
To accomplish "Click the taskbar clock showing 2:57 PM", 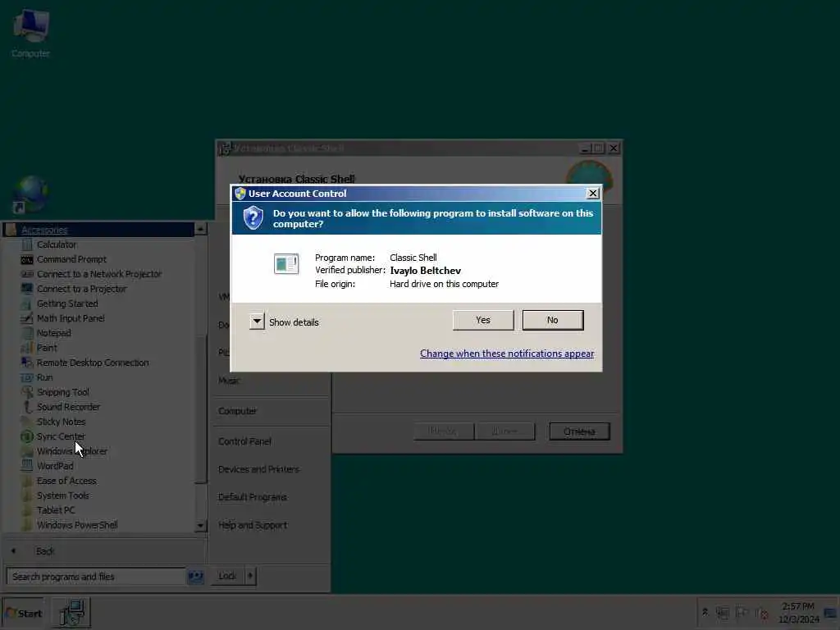I will click(798, 613).
